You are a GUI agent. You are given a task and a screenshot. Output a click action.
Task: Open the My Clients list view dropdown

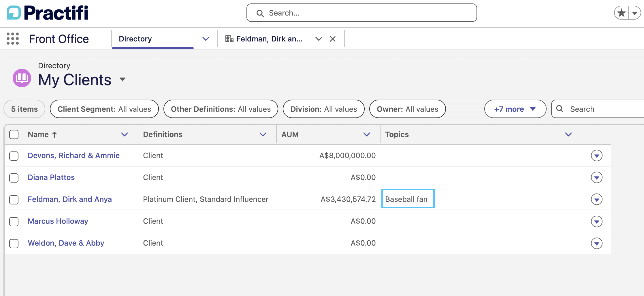pyautogui.click(x=123, y=79)
